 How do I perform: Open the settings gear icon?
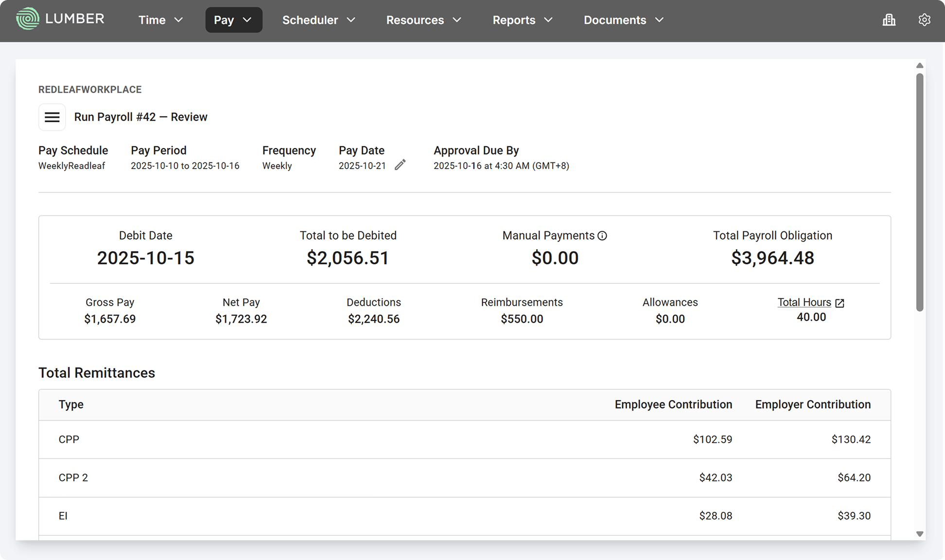924,20
